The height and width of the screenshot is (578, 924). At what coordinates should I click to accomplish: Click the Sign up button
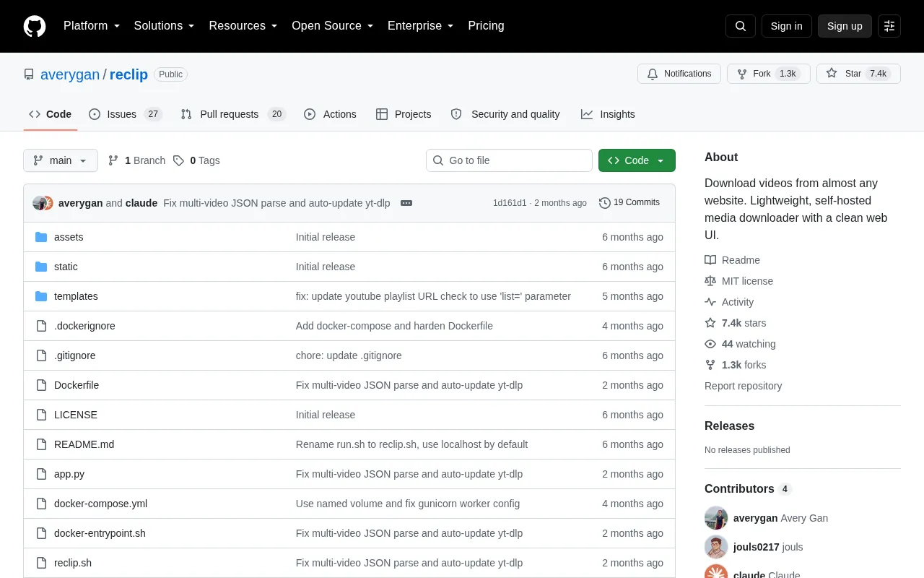[845, 26]
